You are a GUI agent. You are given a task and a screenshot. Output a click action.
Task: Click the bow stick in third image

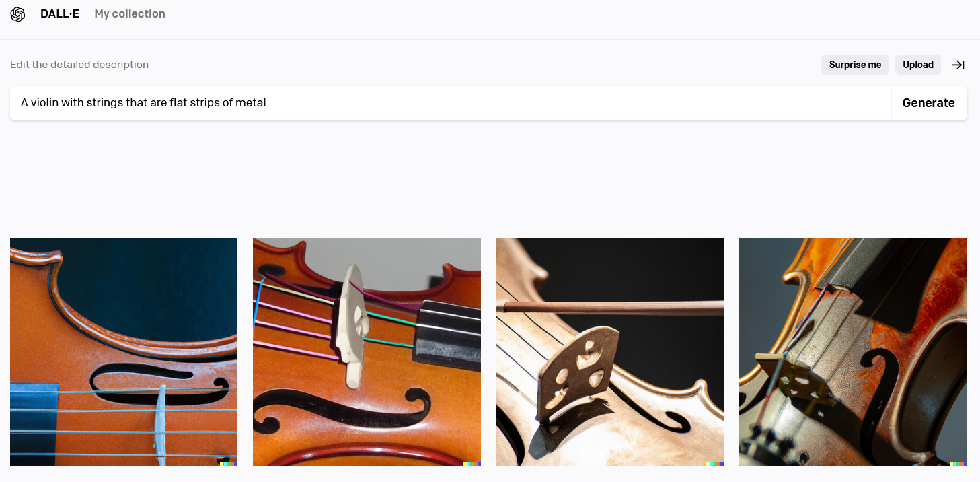pyautogui.click(x=613, y=308)
